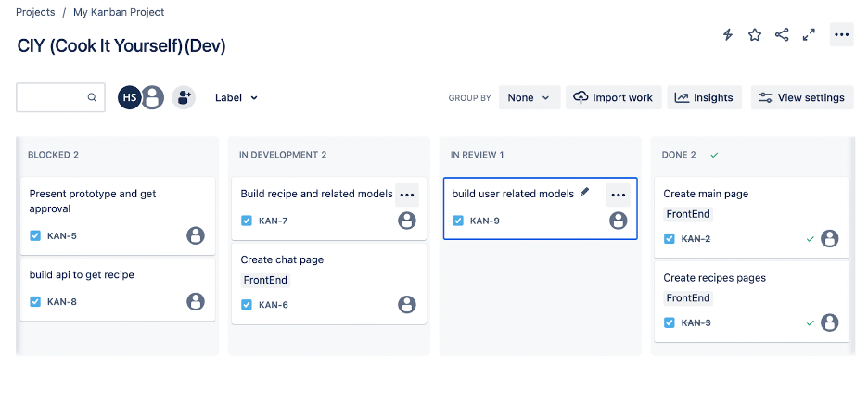Image resolution: width=868 pixels, height=417 pixels.
Task: Click the KAN-2 task type checkbox icon
Action: (x=670, y=238)
